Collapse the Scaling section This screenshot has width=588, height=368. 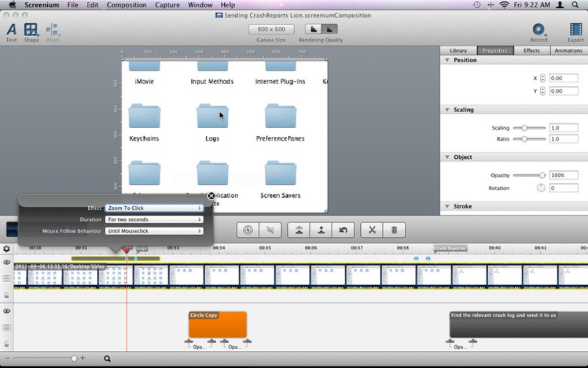tap(447, 110)
